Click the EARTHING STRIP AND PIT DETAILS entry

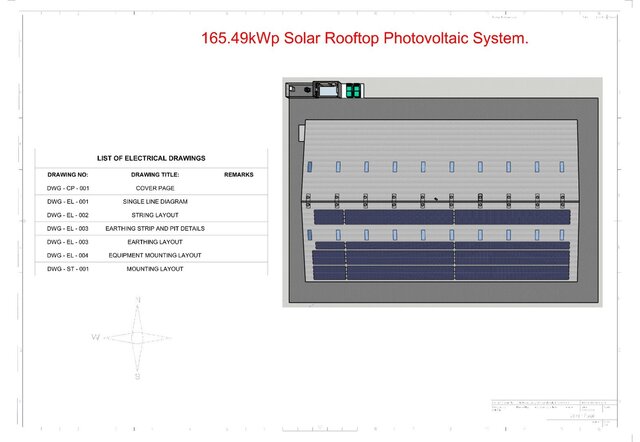(155, 229)
